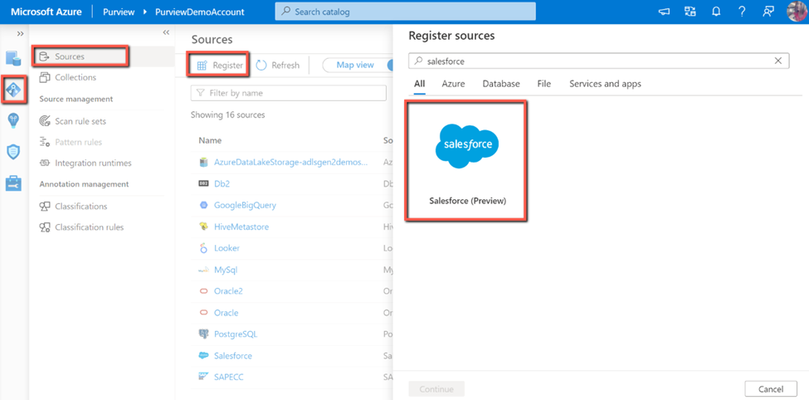Open the shield policy icon in left rail

[13, 152]
